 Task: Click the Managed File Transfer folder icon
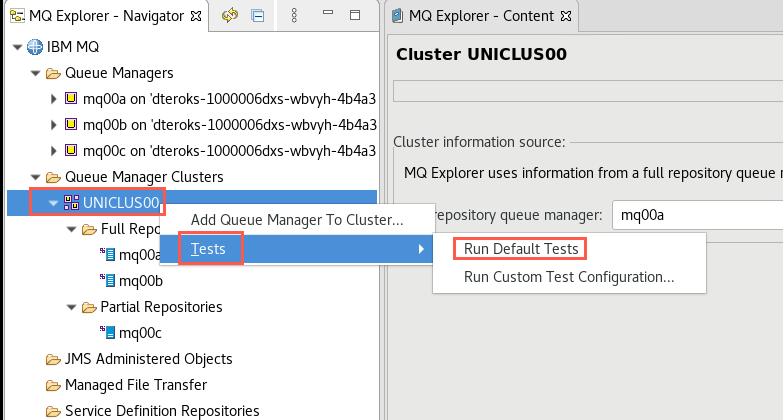coord(53,385)
